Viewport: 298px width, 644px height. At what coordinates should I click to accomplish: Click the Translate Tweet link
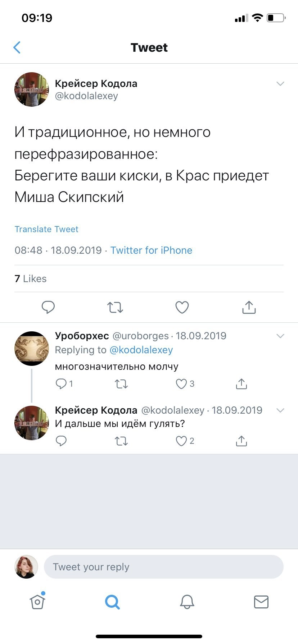46,229
